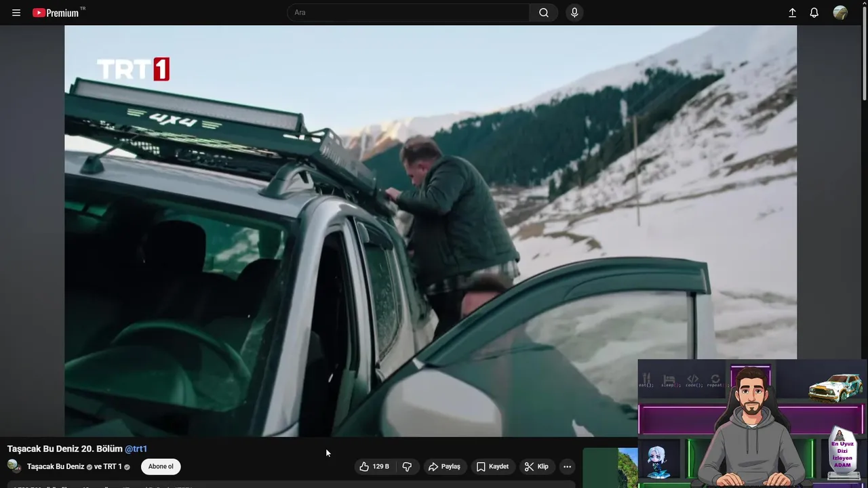Image resolution: width=868 pixels, height=488 pixels.
Task: Click the Ara search input field
Action: 409,12
